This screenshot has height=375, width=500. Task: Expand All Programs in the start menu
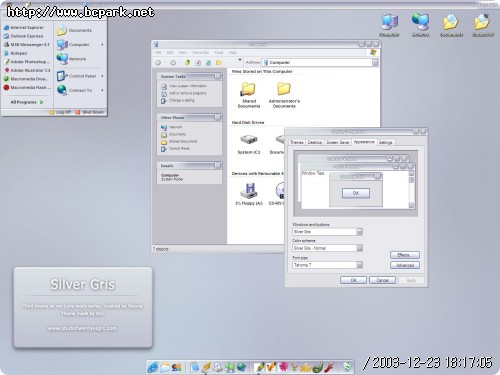pyautogui.click(x=27, y=102)
